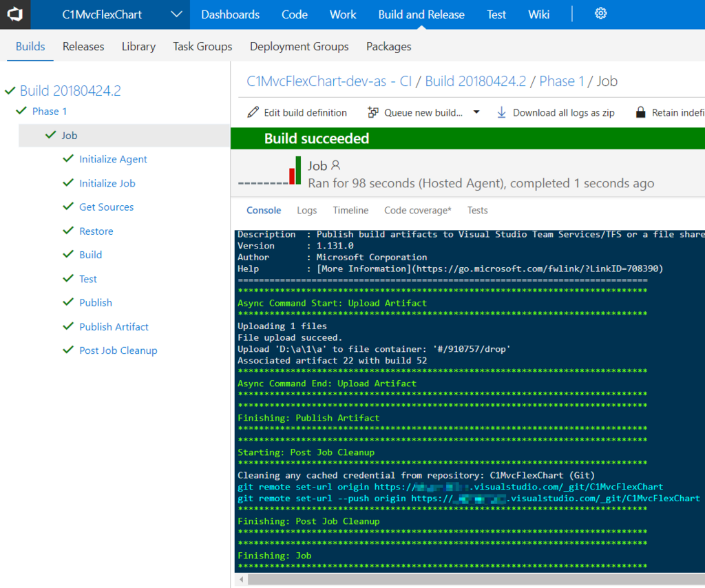Open the Test hub
This screenshot has height=588, width=705.
point(496,14)
